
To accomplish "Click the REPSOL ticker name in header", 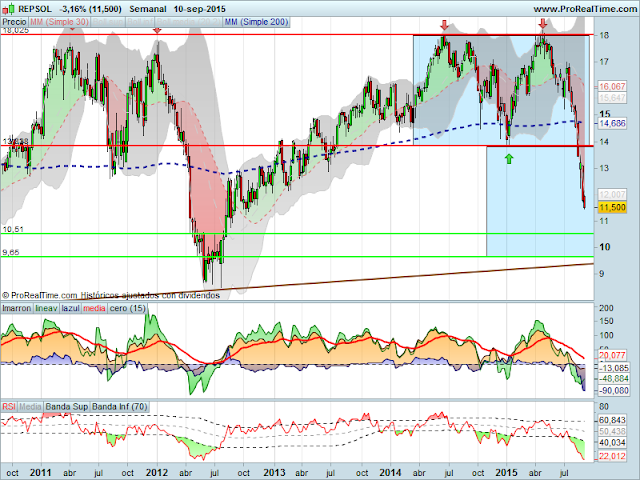I will pyautogui.click(x=35, y=9).
